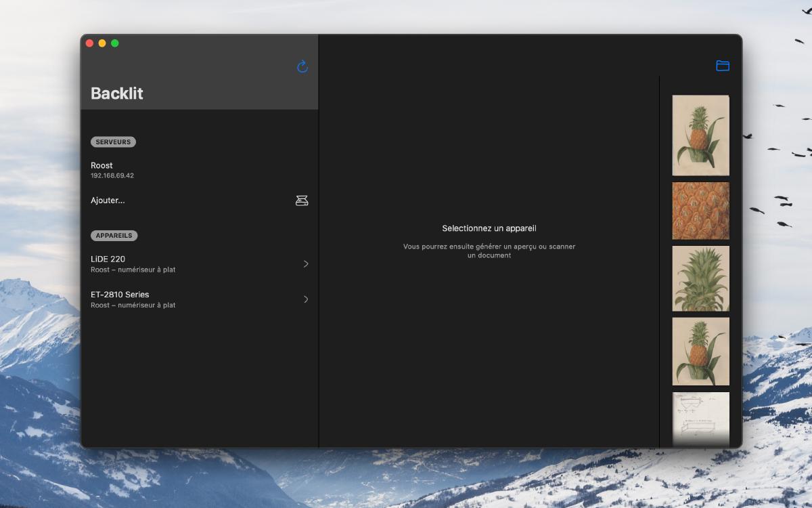
Task: Open the scans folder icon
Action: 723,66
